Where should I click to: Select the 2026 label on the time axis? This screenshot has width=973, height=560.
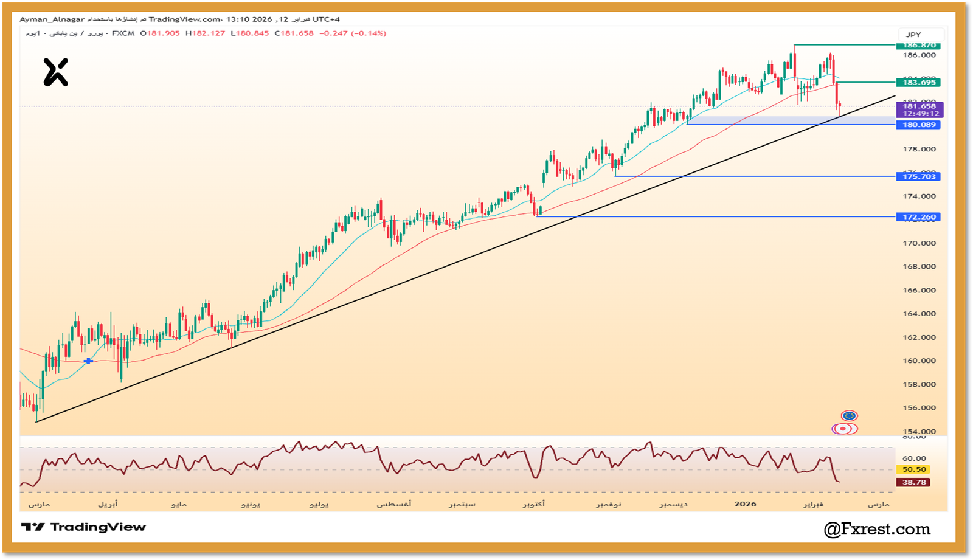coord(746,503)
